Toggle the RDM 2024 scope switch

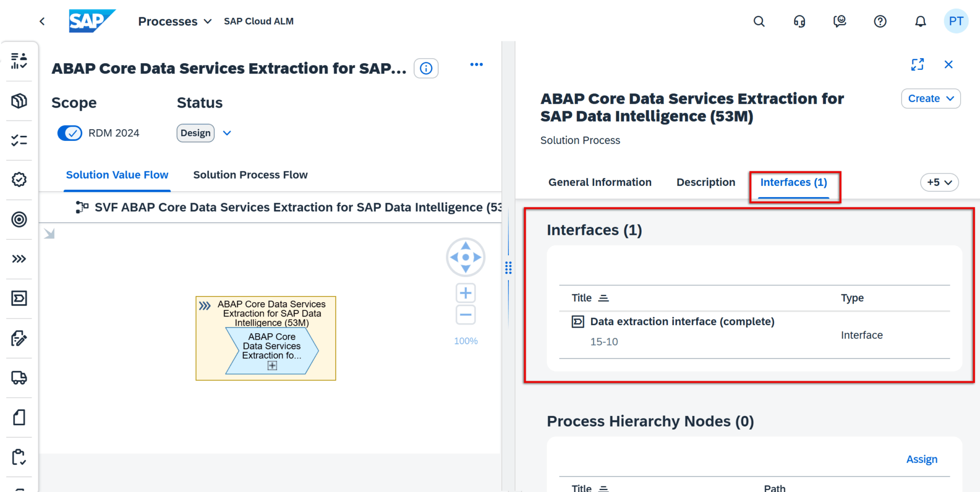(70, 133)
